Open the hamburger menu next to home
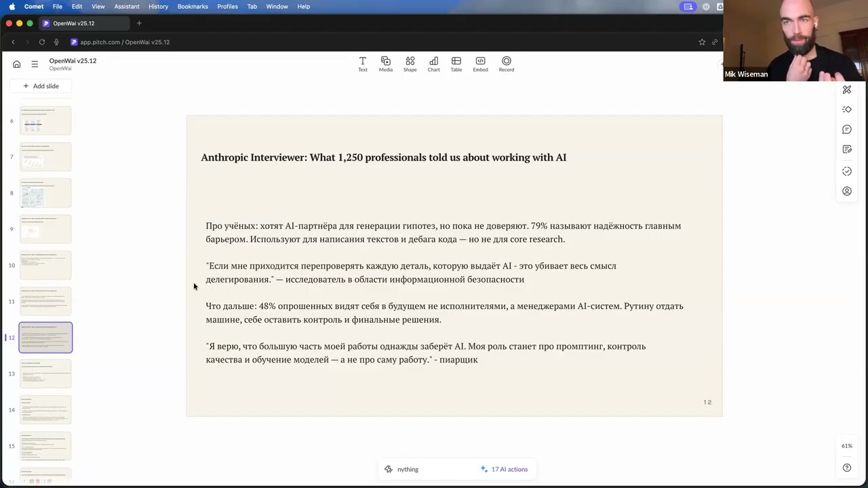Viewport: 868px width, 488px height. [x=35, y=64]
